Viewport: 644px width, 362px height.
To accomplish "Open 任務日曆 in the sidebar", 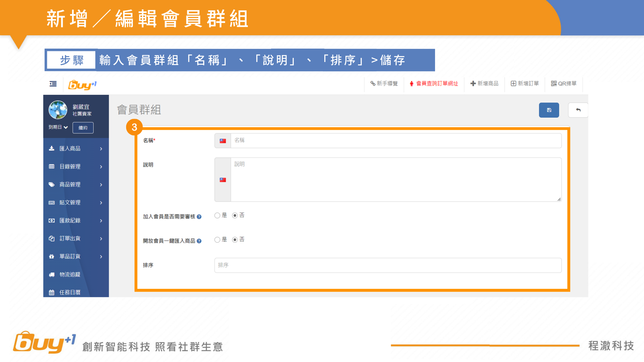I will (x=70, y=292).
